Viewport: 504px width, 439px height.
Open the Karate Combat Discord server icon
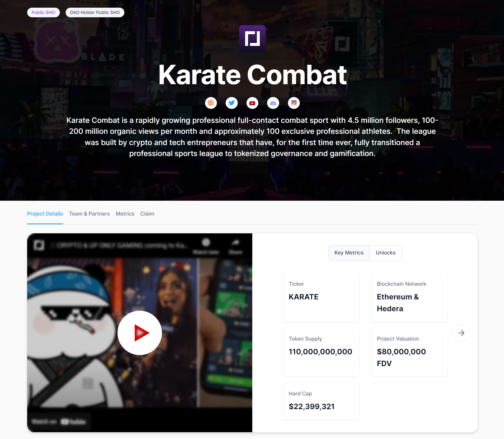pyautogui.click(x=273, y=103)
